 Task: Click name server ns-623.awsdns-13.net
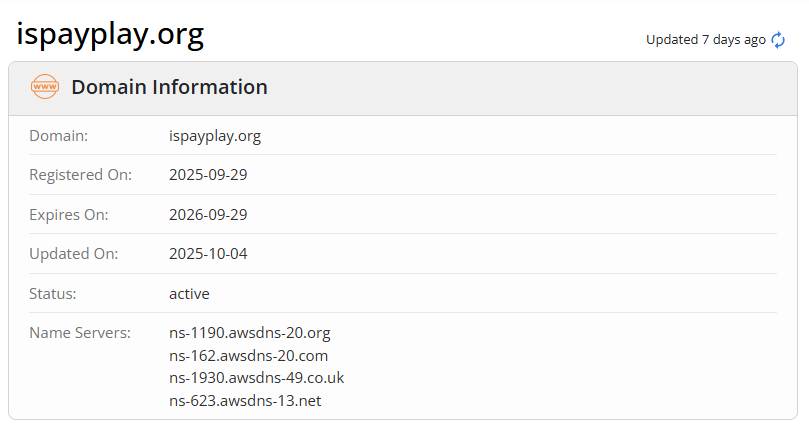[x=245, y=401]
